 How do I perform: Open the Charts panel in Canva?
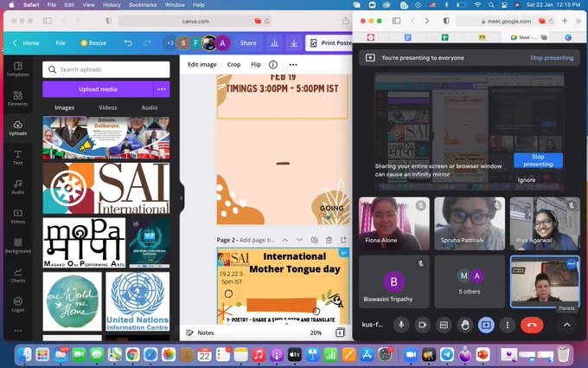(x=17, y=274)
